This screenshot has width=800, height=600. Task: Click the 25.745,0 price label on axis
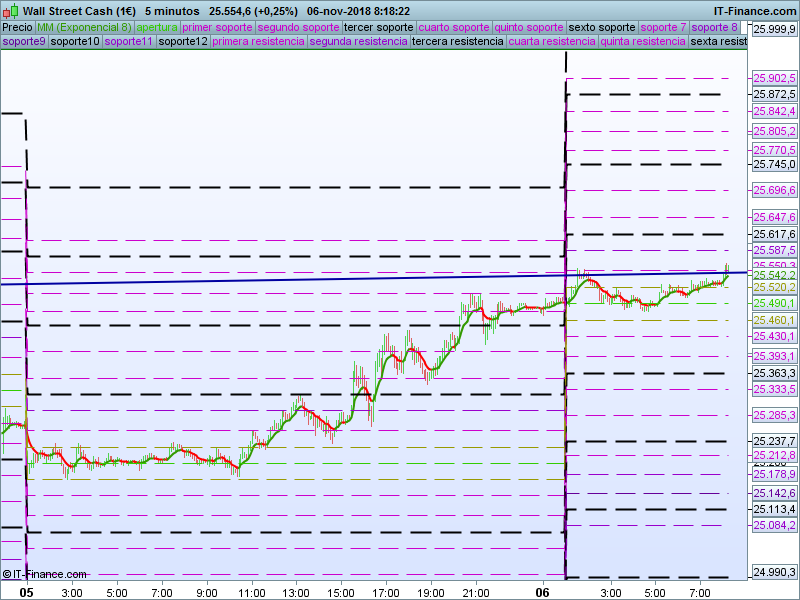(774, 164)
